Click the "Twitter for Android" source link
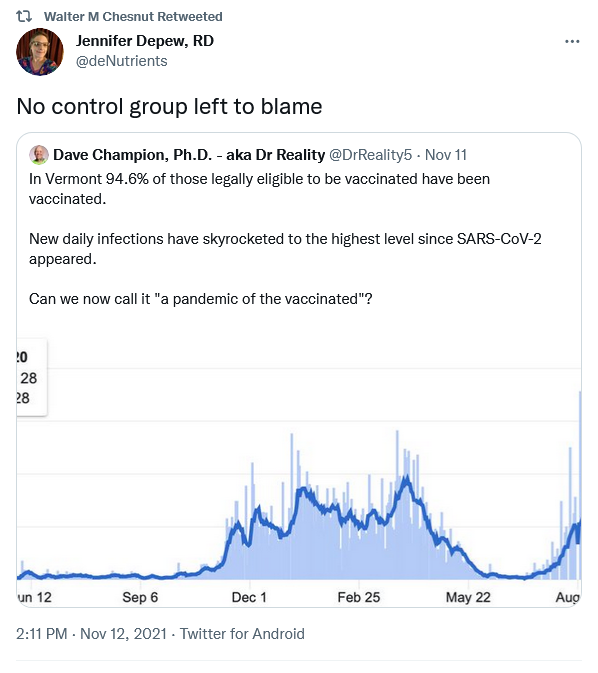 242,634
